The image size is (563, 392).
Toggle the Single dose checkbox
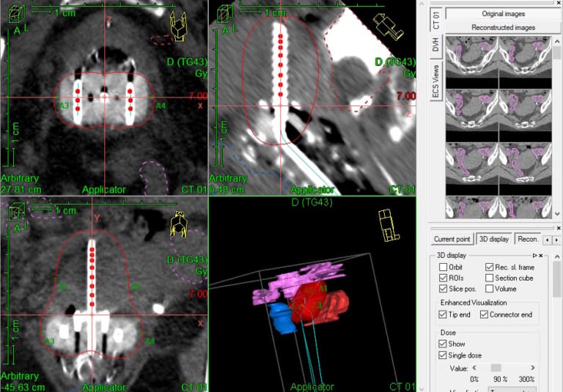443,355
